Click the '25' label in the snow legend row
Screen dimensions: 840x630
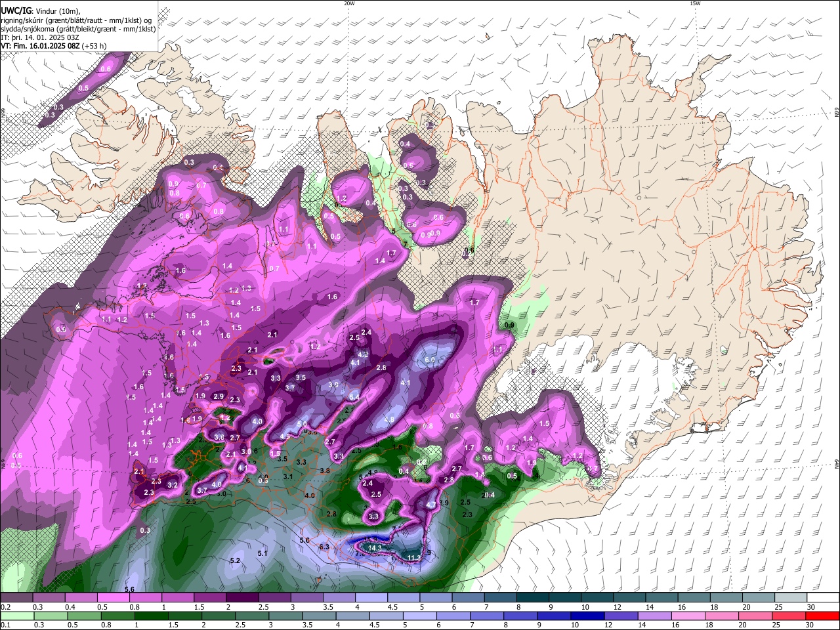coord(778,607)
